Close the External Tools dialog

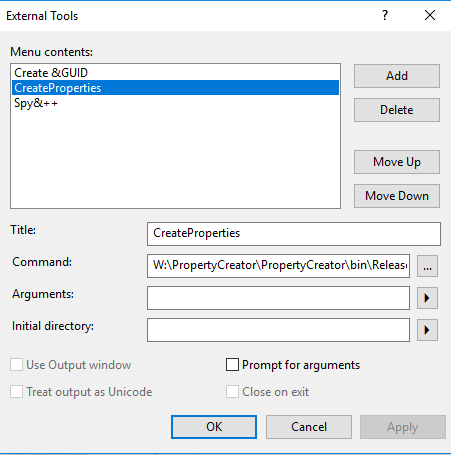[430, 15]
